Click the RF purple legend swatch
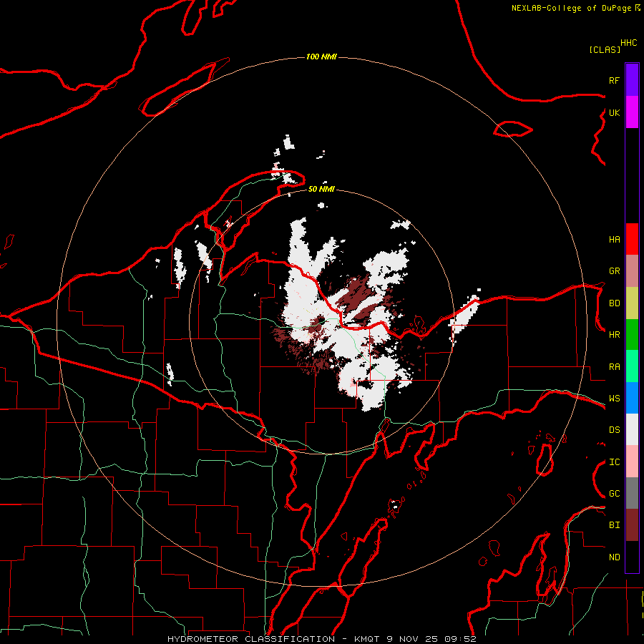The width and height of the screenshot is (644, 644). point(632,80)
